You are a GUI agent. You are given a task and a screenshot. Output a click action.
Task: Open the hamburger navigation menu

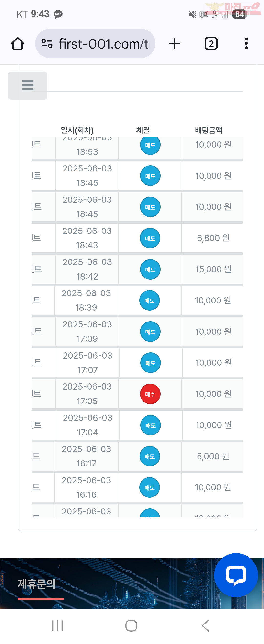[28, 85]
